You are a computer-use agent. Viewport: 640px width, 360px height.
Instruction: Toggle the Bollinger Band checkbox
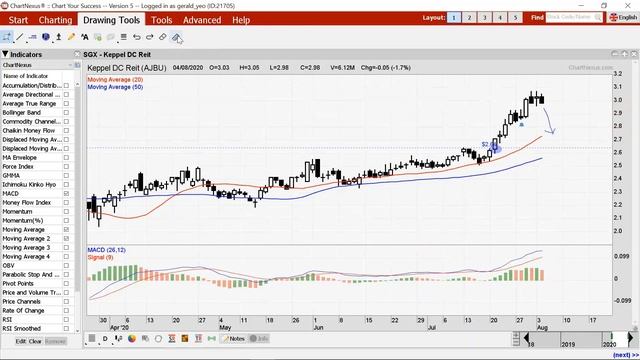pyautogui.click(x=66, y=113)
